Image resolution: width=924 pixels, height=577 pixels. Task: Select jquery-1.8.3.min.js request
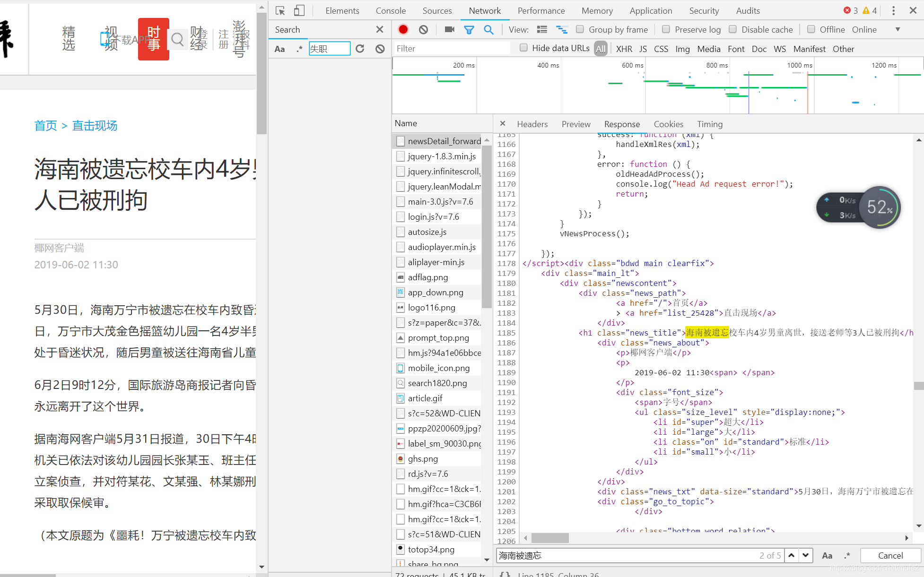[x=437, y=156]
